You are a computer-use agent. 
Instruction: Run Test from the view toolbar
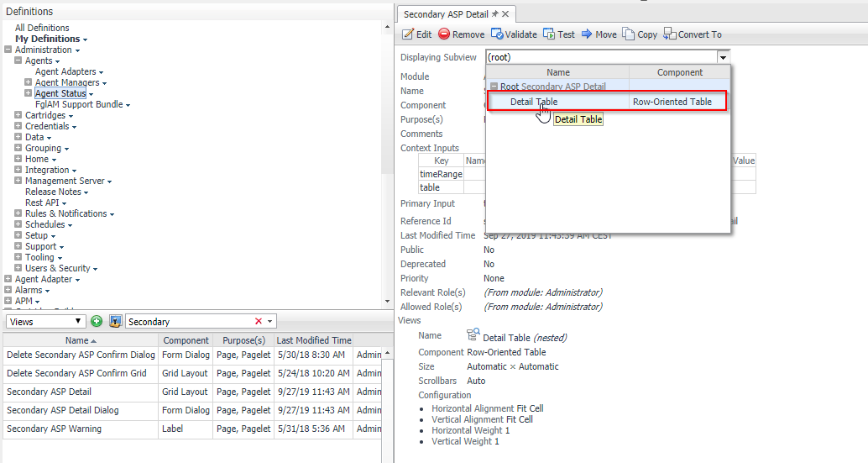point(549,34)
